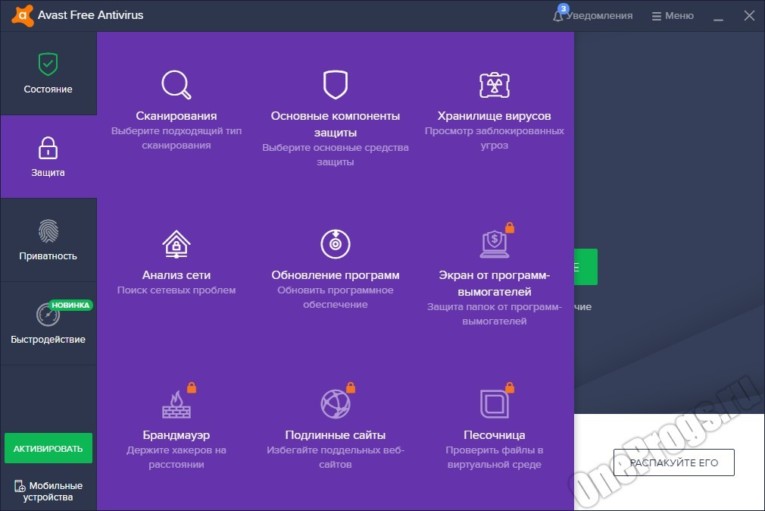This screenshot has width=765, height=511.
Task: Click the Основные компоненты защиты shield icon
Action: (335, 84)
